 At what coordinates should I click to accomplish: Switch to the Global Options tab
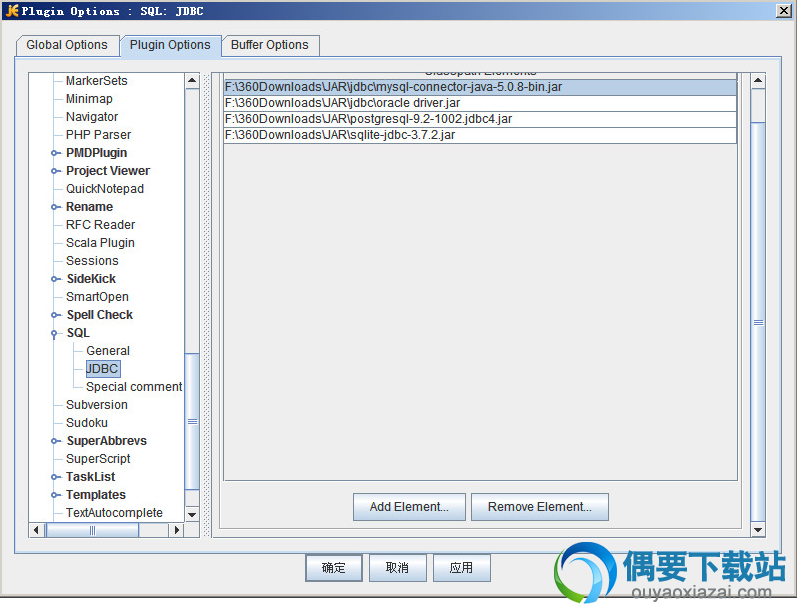tap(67, 45)
